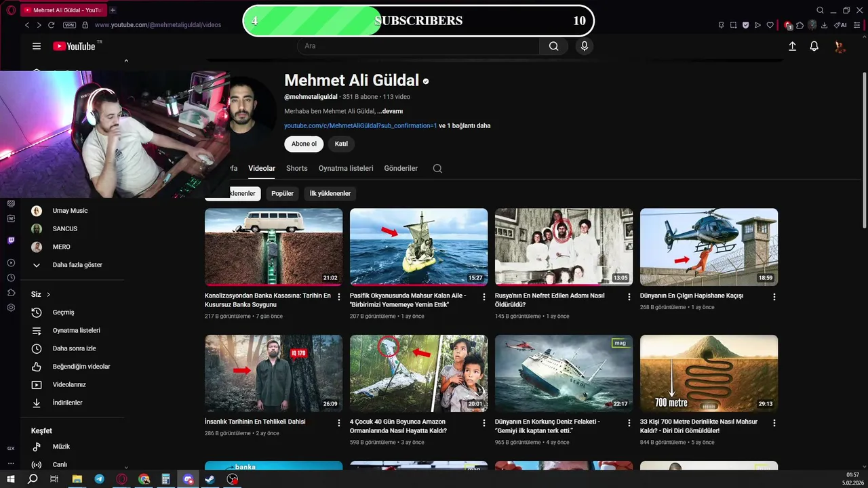Image resolution: width=868 pixels, height=488 pixels.
Task: Open the YouTube upload/create icon
Action: click(x=792, y=46)
